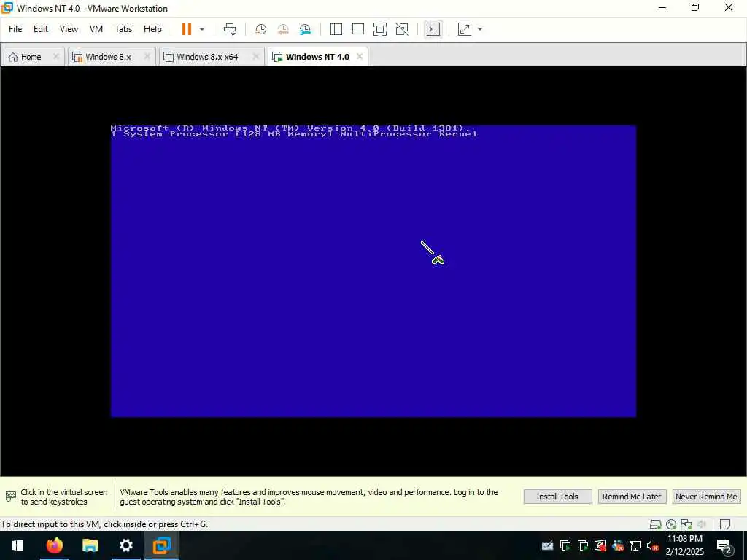Click the hard disk device status icon
747x560 pixels.
[656, 524]
